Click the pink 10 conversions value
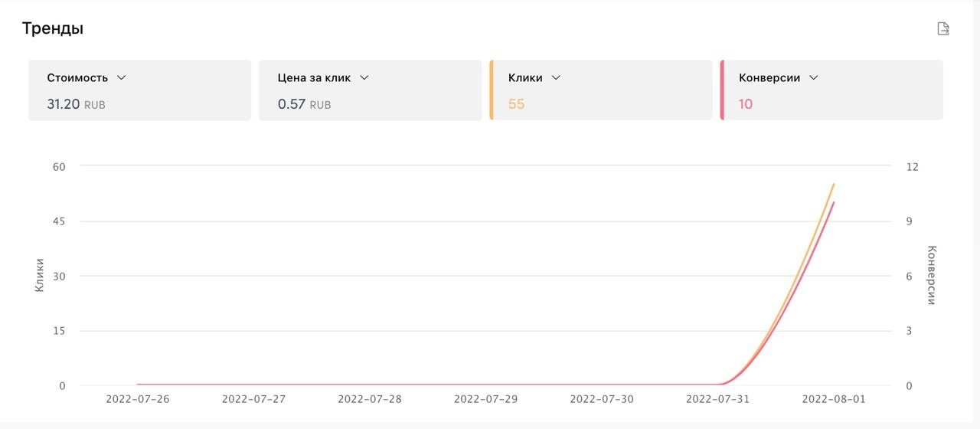 pos(746,104)
